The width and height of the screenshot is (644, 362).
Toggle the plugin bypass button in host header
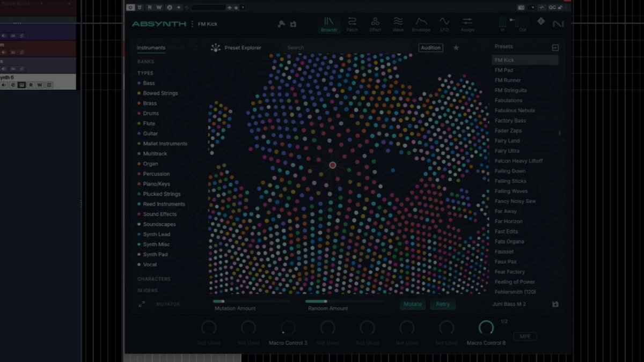click(x=140, y=8)
